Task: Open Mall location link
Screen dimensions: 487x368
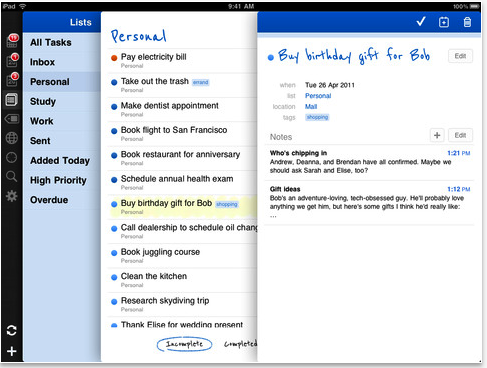Action: pyautogui.click(x=311, y=106)
